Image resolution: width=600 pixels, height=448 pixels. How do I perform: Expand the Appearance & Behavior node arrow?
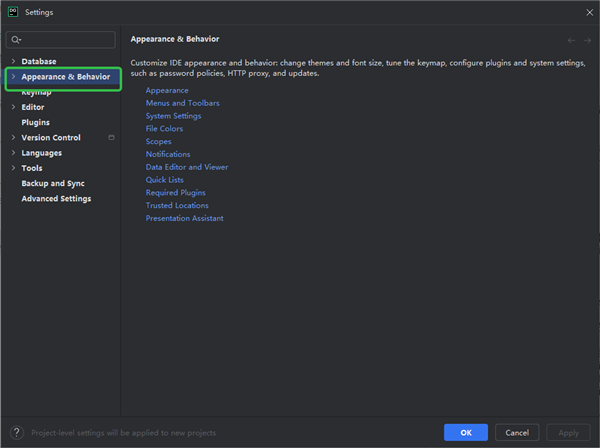[12, 77]
